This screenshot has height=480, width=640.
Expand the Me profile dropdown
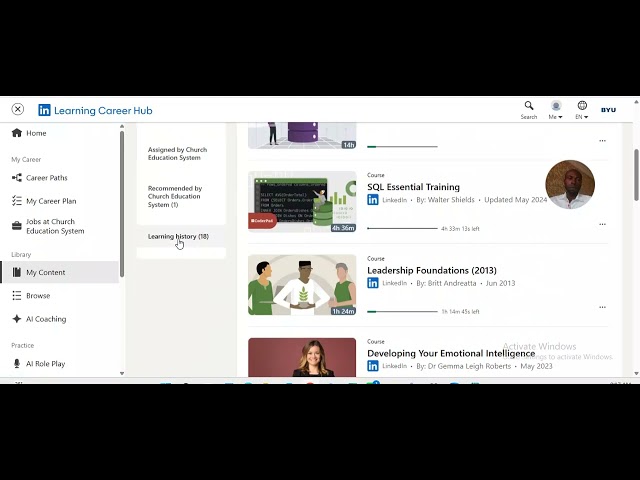coord(556,110)
